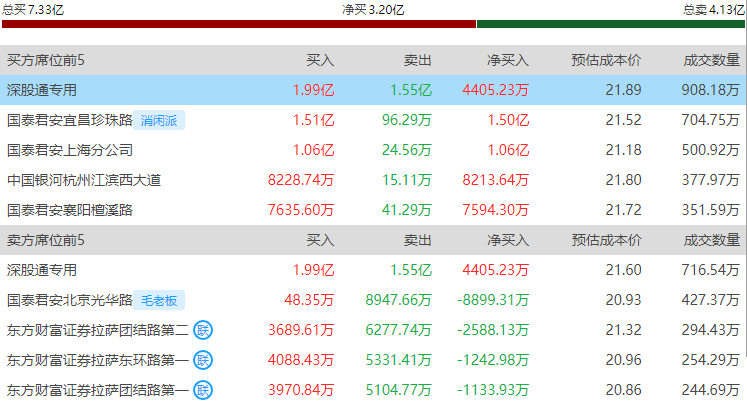The image size is (747, 402).
Task: Click the 7635.60万 buy amount
Action: click(301, 210)
